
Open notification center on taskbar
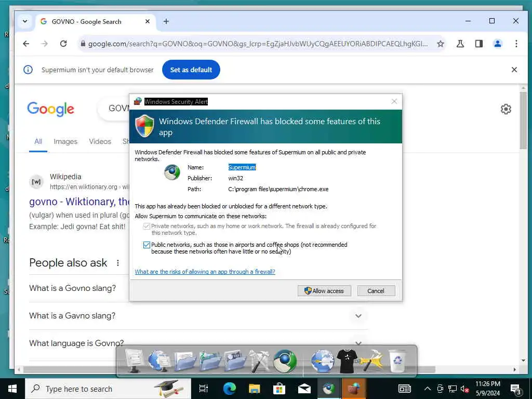click(516, 389)
